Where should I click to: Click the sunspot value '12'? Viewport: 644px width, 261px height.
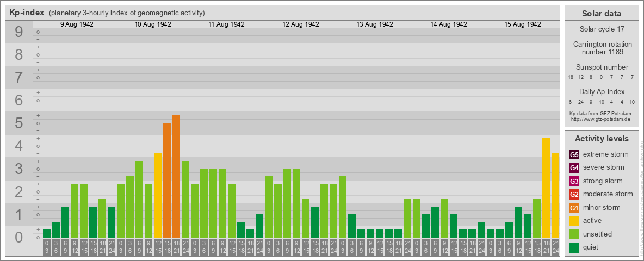[581, 77]
